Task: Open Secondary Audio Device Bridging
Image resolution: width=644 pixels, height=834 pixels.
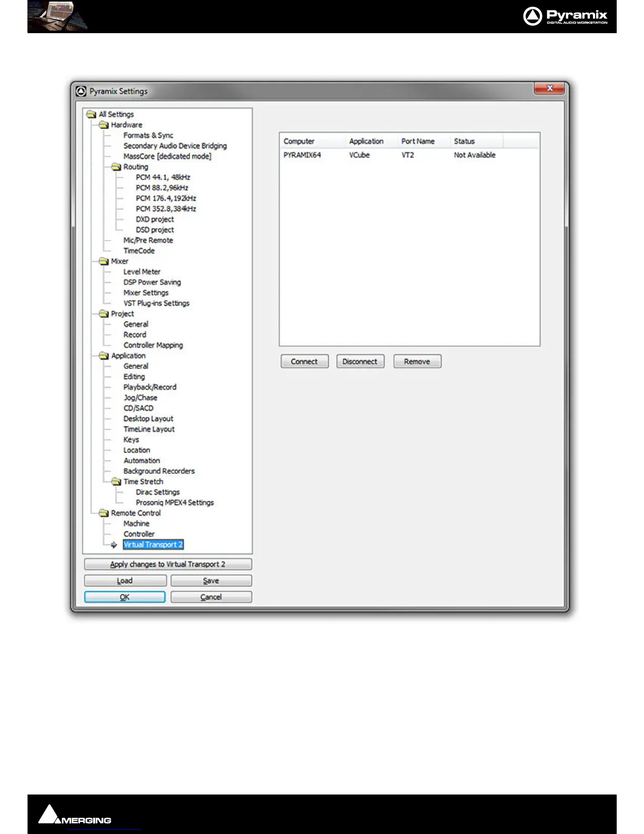Action: (x=175, y=146)
